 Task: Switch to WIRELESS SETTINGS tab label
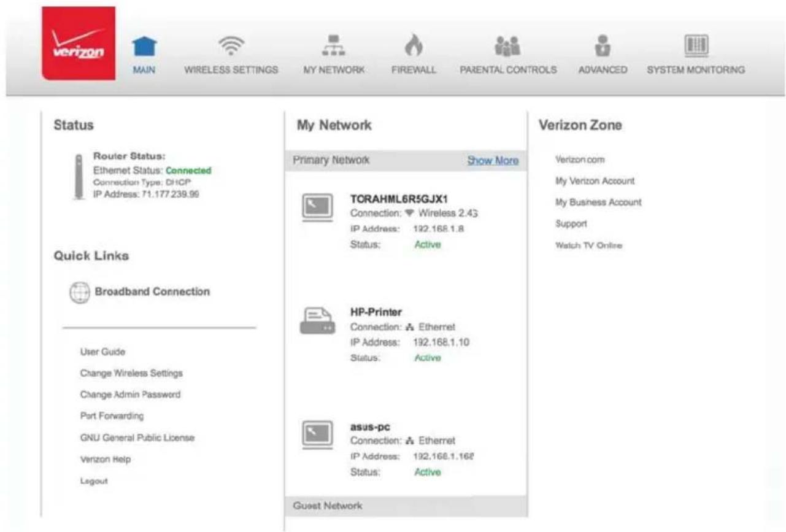coord(231,70)
